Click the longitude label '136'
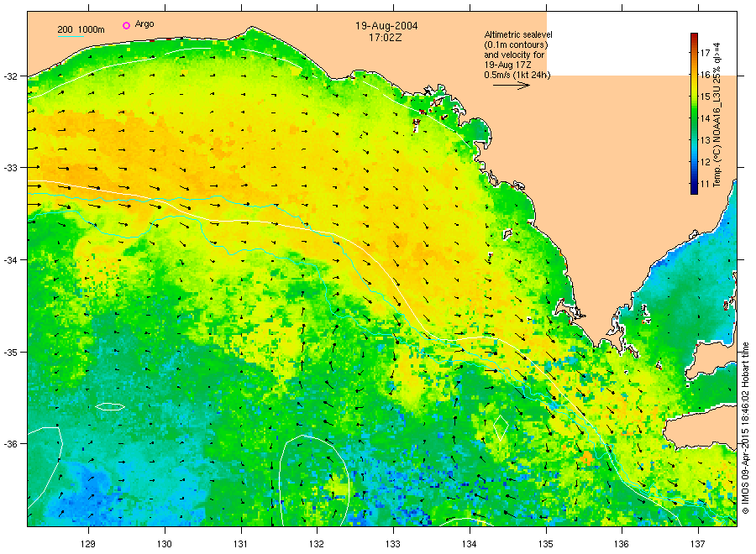This screenshot has width=756, height=554. point(622,544)
